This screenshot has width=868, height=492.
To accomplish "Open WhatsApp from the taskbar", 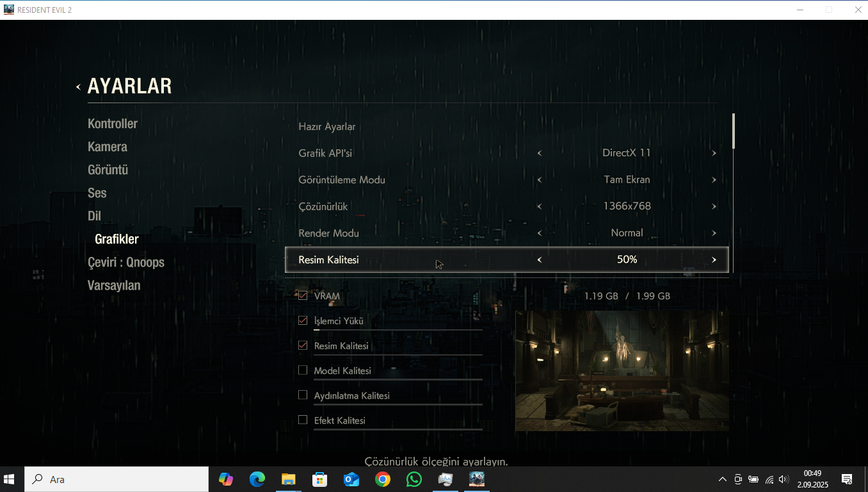I will pos(414,479).
